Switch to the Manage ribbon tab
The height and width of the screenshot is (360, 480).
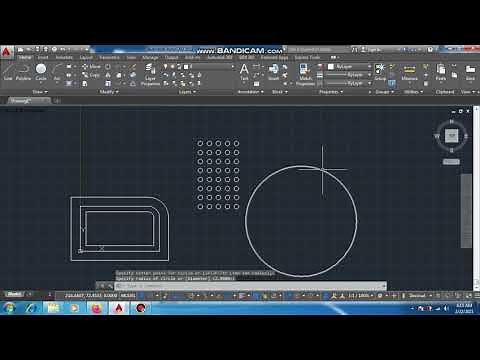coord(150,57)
